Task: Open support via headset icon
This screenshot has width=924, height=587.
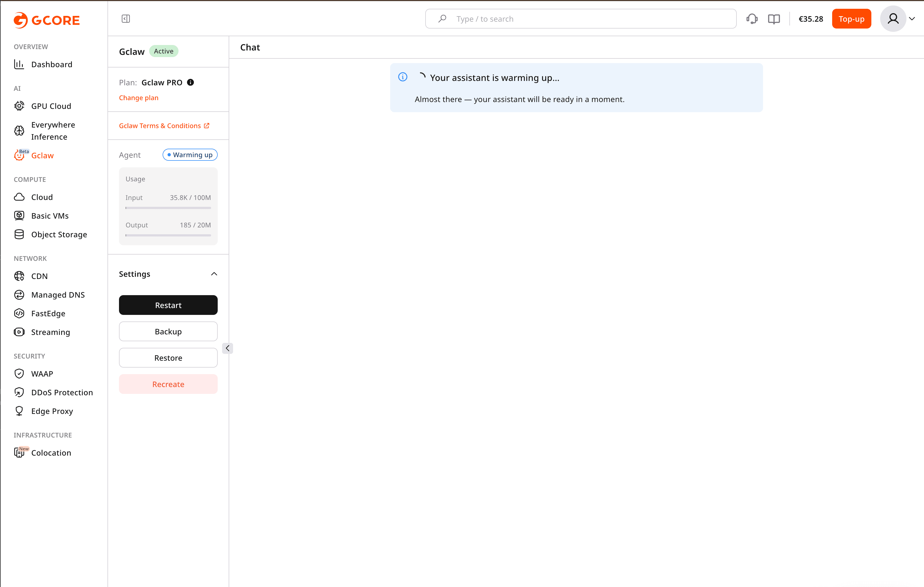Action: 752,19
